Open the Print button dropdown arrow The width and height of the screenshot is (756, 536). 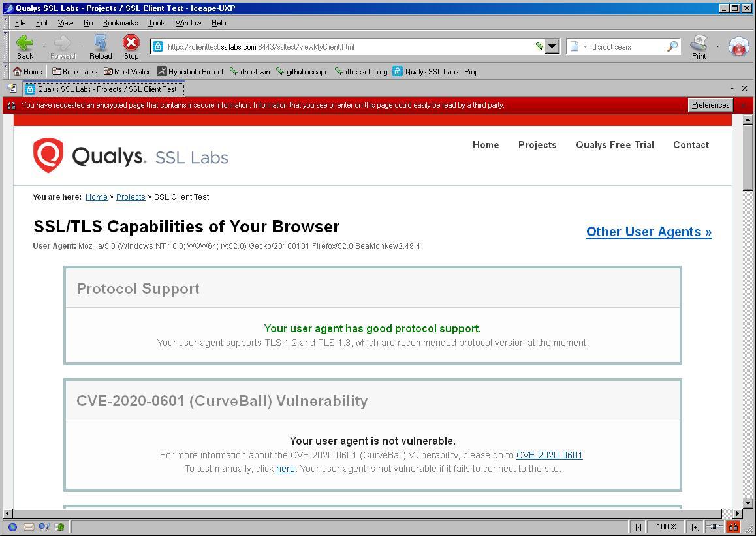pyautogui.click(x=717, y=47)
